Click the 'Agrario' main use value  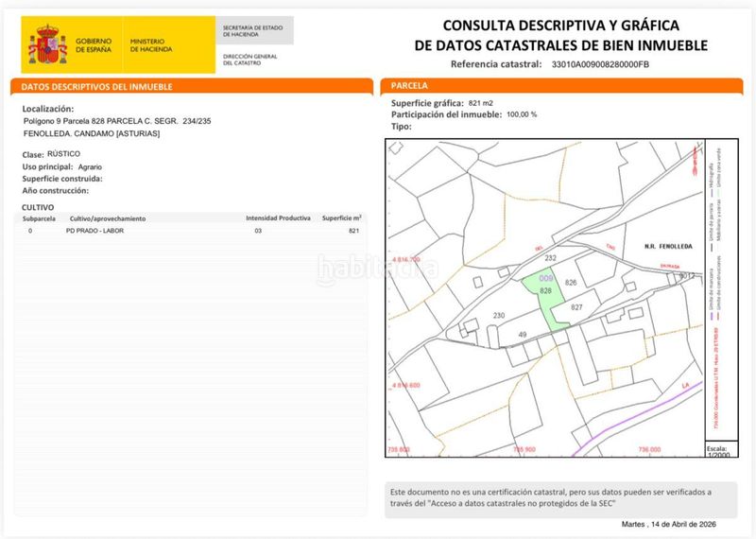coord(90,167)
